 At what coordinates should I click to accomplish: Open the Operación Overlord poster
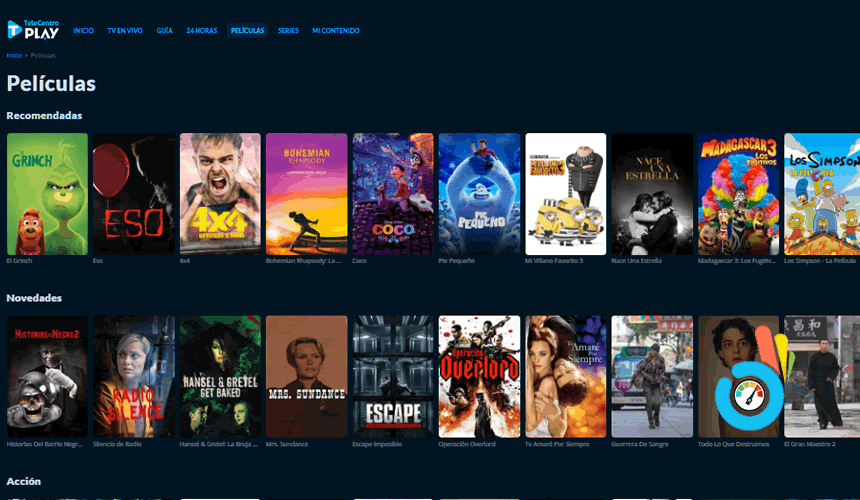[x=479, y=377]
